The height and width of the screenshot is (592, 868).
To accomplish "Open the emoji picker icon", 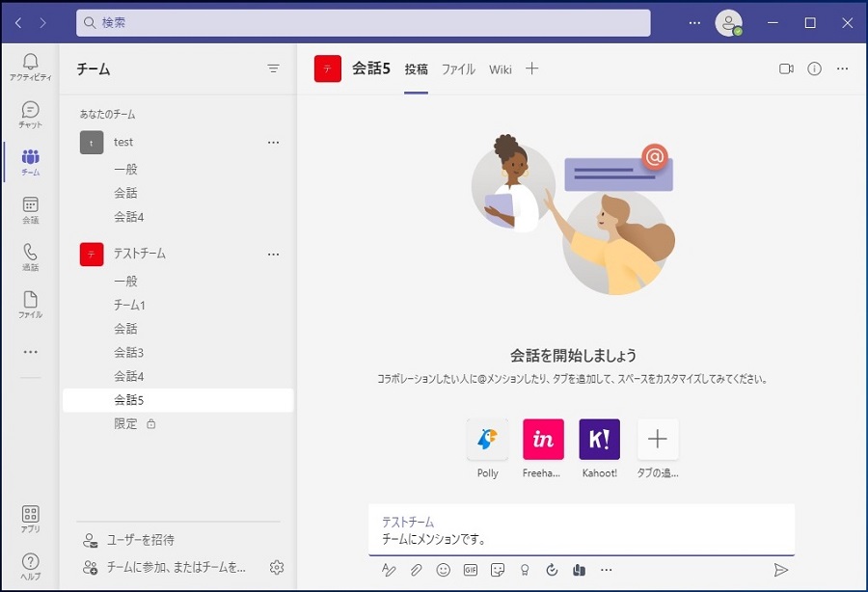I will pyautogui.click(x=444, y=570).
